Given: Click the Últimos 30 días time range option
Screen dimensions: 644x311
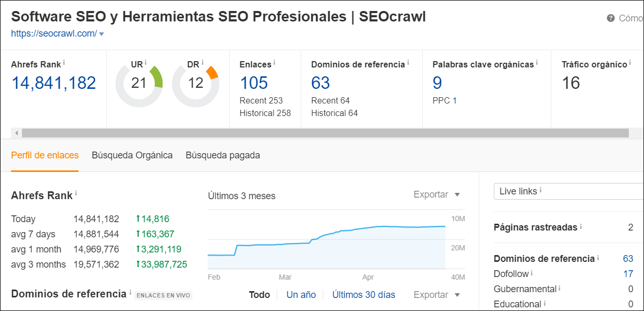Looking at the screenshot, I should [x=364, y=295].
